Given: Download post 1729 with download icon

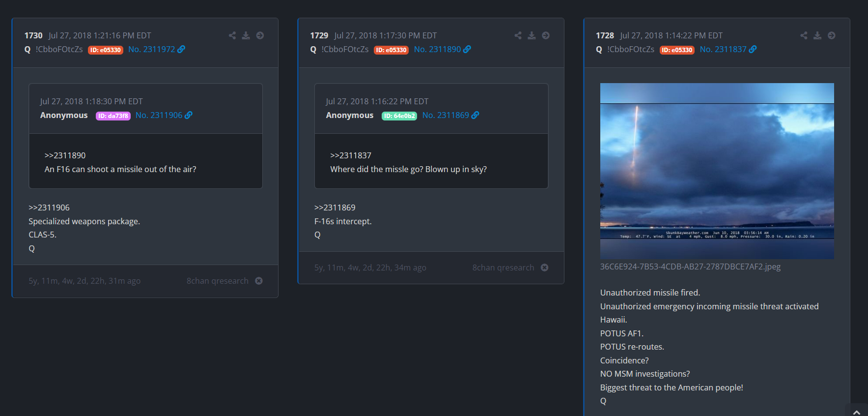Looking at the screenshot, I should (532, 35).
